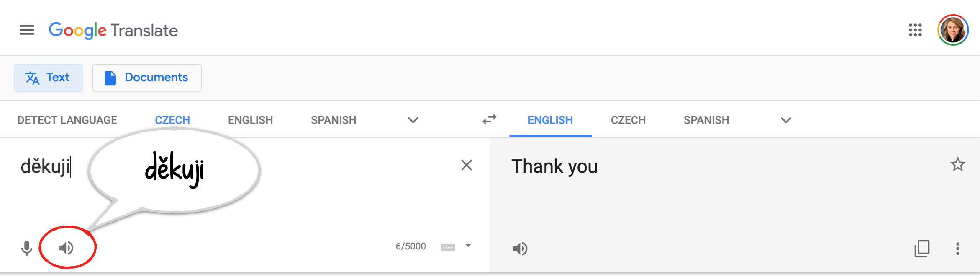
Task: Listen to the English translation
Action: click(x=520, y=249)
